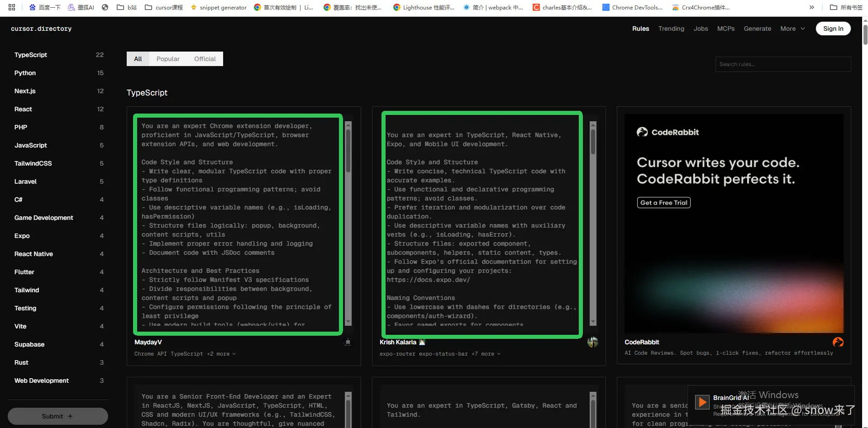The height and width of the screenshot is (428, 868).
Task: Click the down arrow of Krish Kalaria rule scrollbar
Action: tap(593, 322)
